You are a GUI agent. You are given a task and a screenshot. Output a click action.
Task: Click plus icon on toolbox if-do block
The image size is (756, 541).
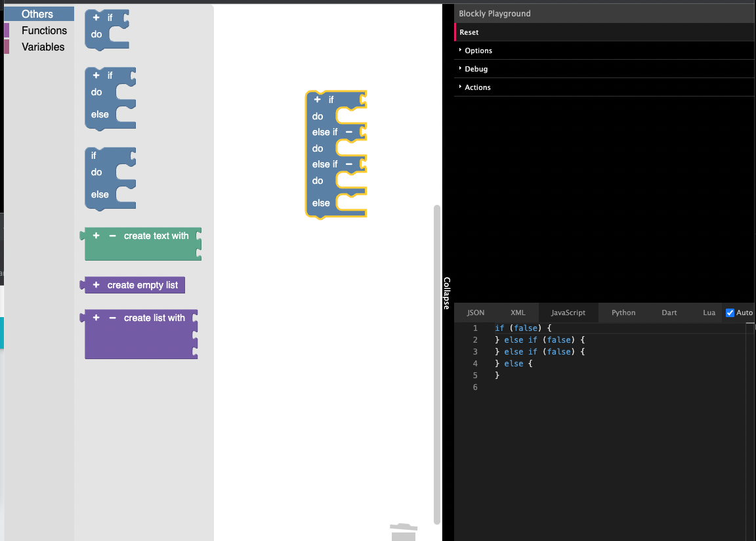96,17
